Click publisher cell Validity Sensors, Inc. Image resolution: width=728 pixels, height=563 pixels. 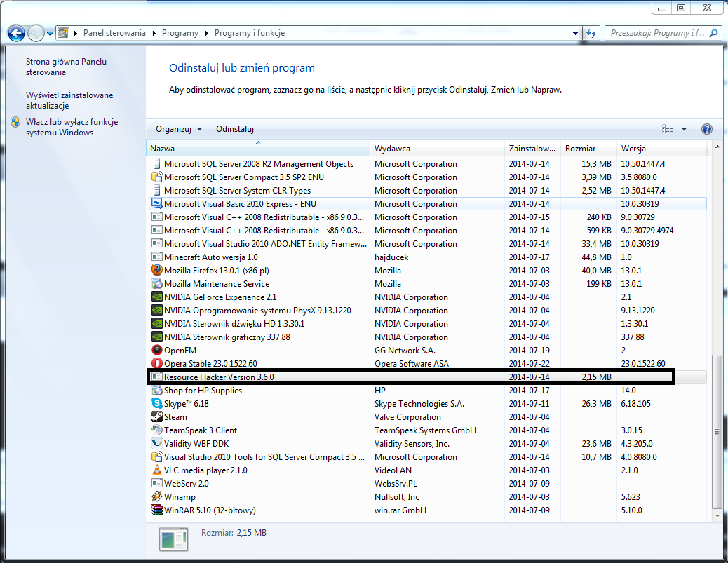click(412, 444)
